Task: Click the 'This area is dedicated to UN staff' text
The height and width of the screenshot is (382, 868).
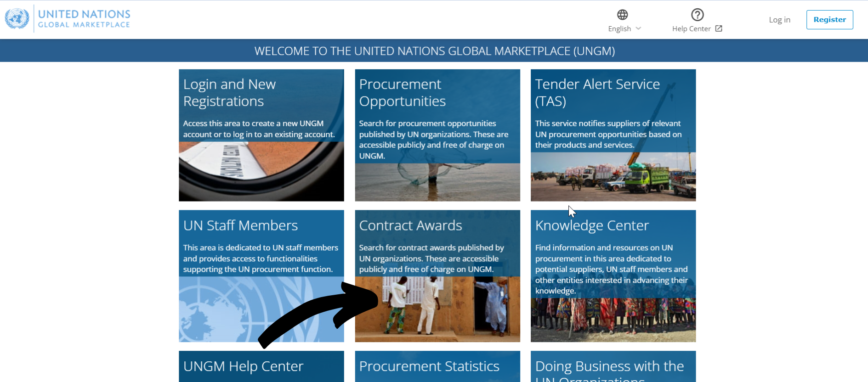Action: pyautogui.click(x=261, y=258)
